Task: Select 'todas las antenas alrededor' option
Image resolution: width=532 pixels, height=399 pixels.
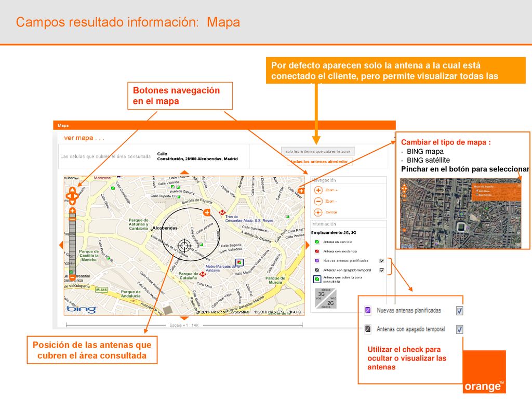Action: pyautogui.click(x=319, y=162)
